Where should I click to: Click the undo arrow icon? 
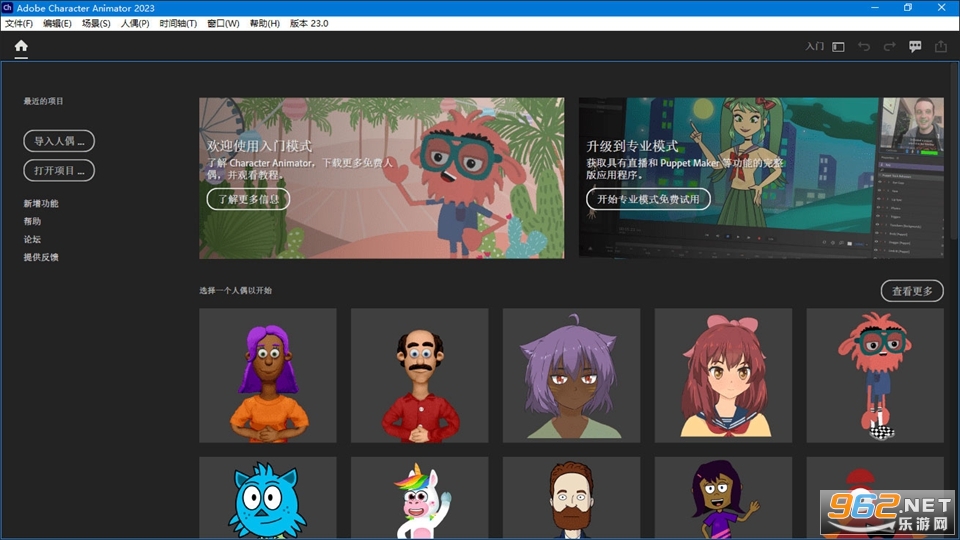pos(864,47)
